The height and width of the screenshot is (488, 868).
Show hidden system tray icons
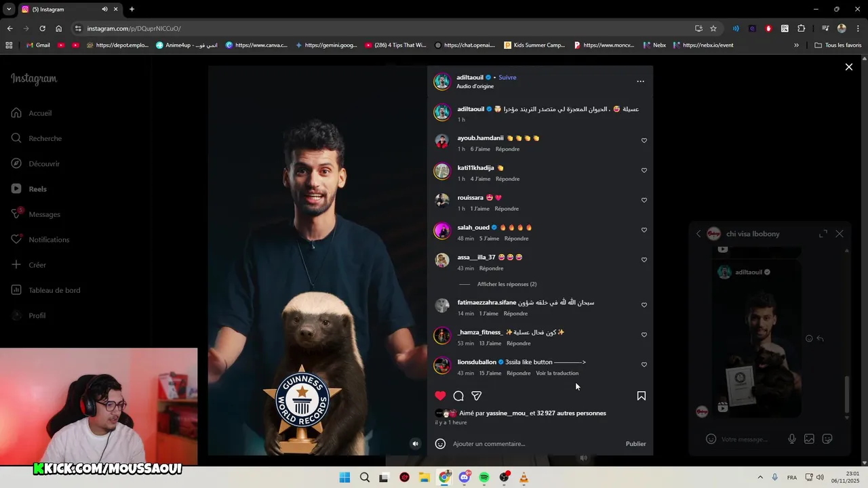pyautogui.click(x=759, y=478)
